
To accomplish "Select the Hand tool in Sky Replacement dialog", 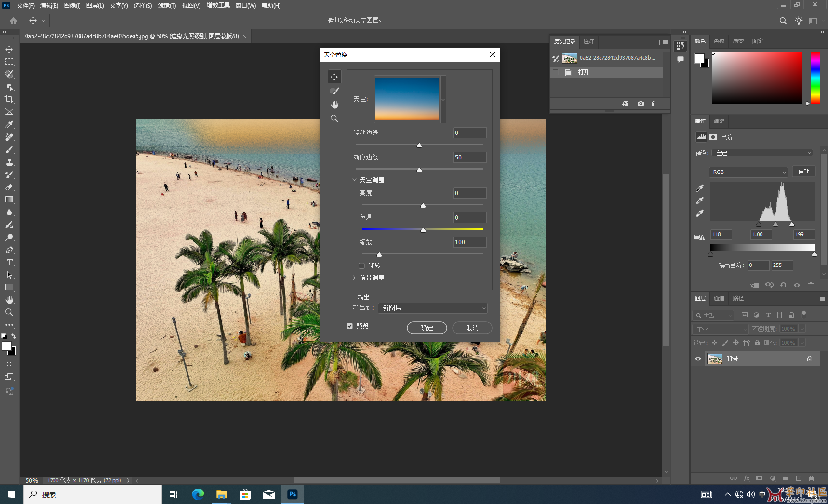I will click(334, 105).
